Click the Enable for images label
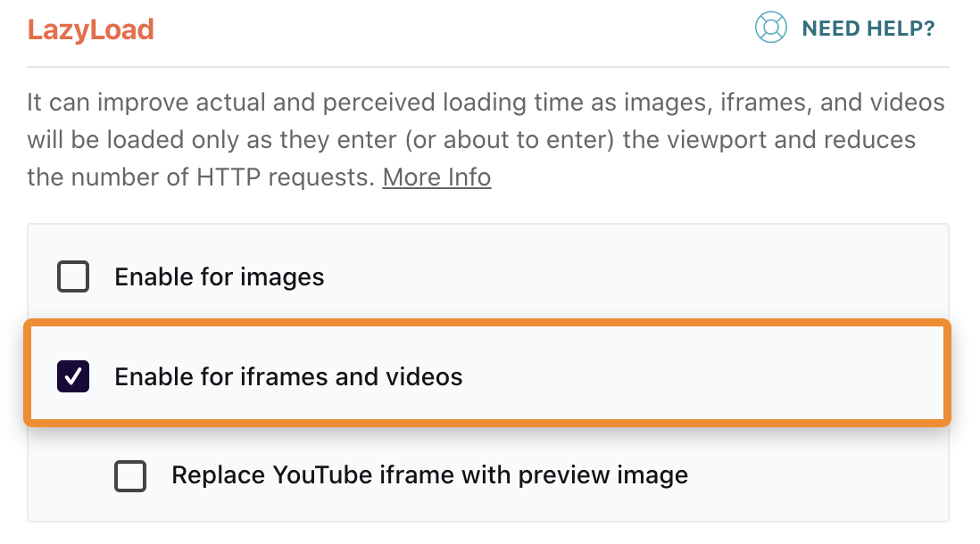 coord(218,276)
